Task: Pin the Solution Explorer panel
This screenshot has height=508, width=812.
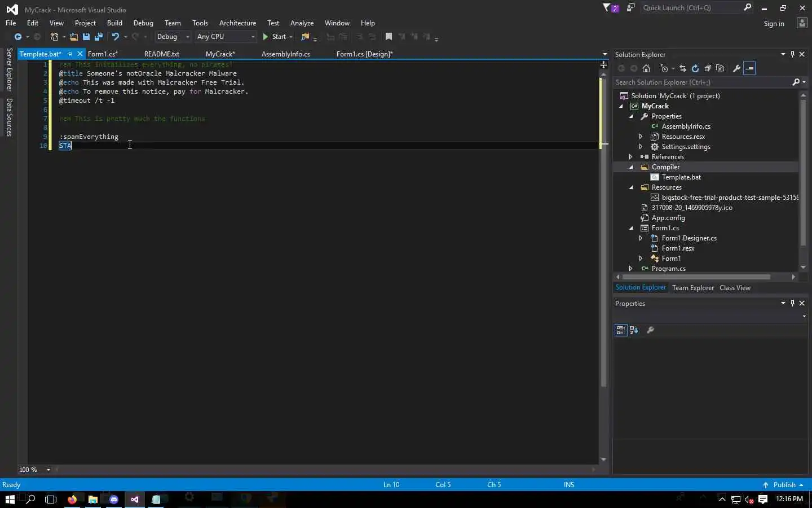Action: (792, 54)
